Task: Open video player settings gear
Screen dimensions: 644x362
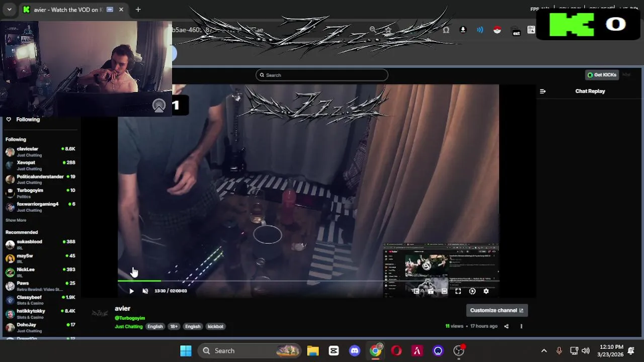Action: coord(486,291)
